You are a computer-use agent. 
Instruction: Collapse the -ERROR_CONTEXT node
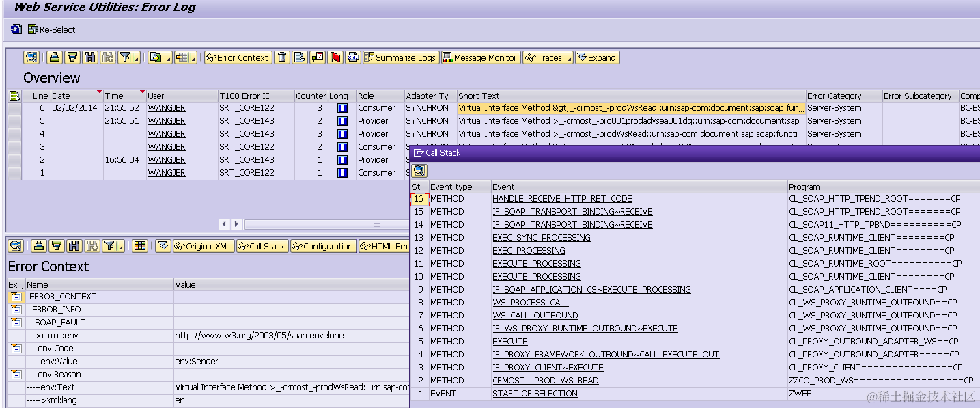coord(16,297)
